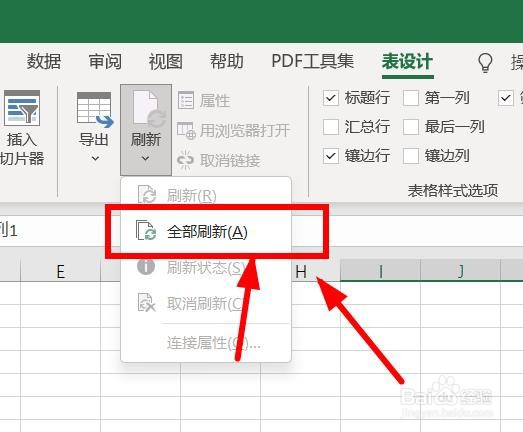Image resolution: width=523 pixels, height=432 pixels.
Task: Click the 刷新状态 info icon
Action: point(146,267)
